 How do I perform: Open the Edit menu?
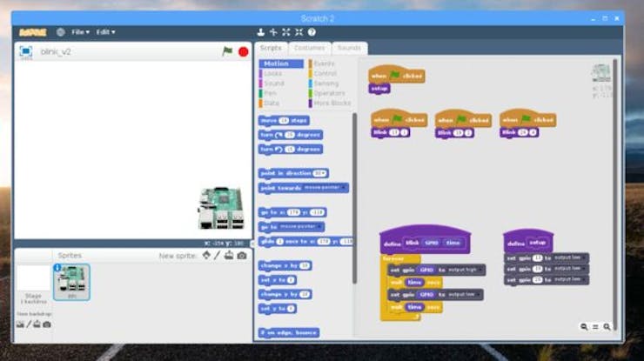pos(105,32)
